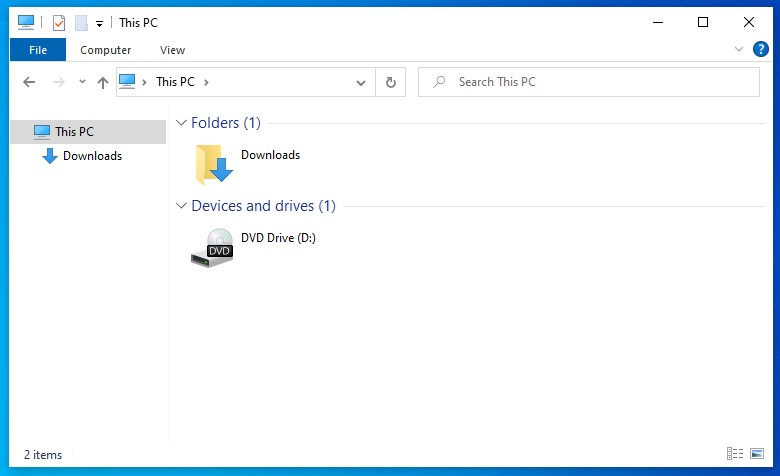The image size is (780, 476).
Task: Open the Help question mark icon
Action: coord(760,49)
